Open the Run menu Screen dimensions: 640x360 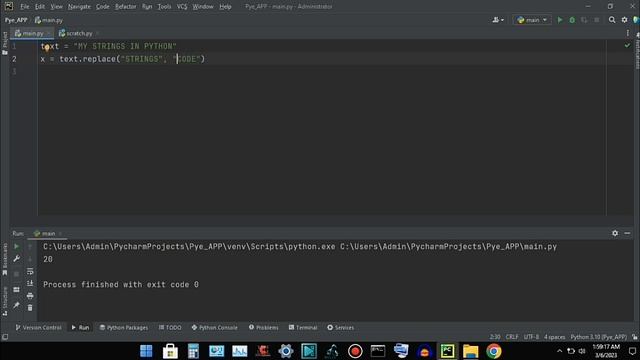coord(147,7)
